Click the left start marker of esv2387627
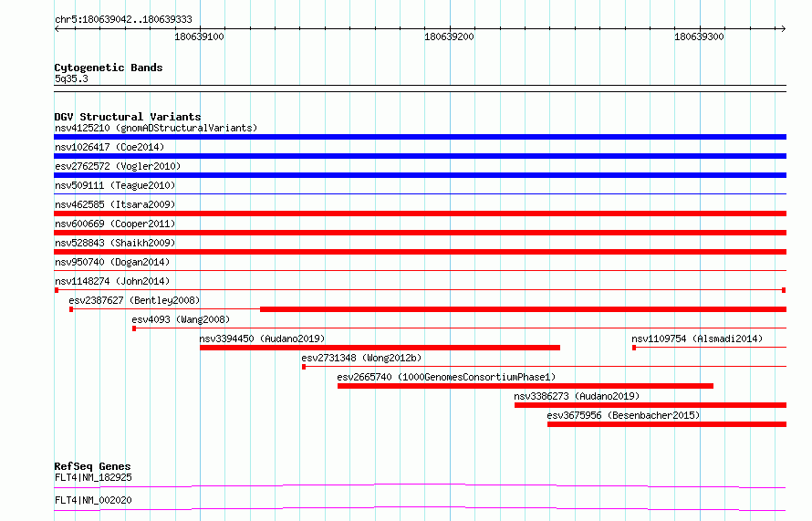 point(71,309)
